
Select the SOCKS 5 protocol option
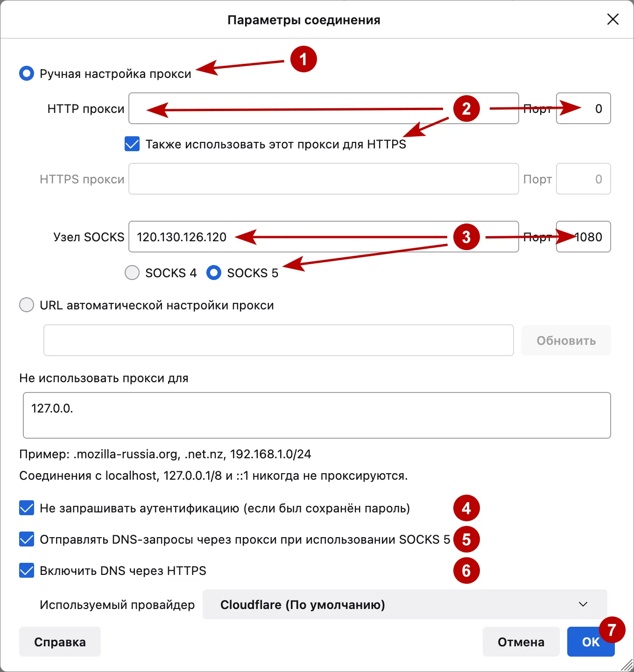pyautogui.click(x=213, y=273)
